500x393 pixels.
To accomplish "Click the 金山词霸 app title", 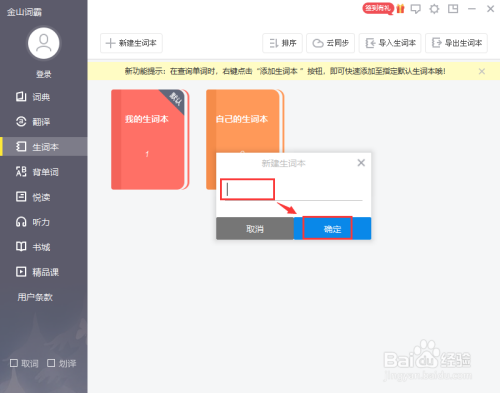I will [x=24, y=12].
